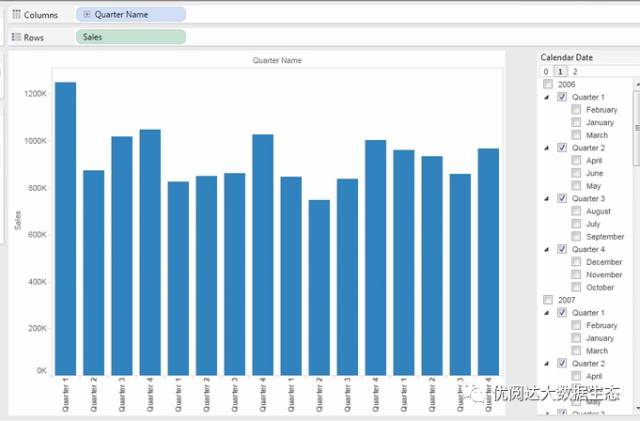Image resolution: width=640 pixels, height=421 pixels.
Task: Uncheck 2006 Quarter 1 checkbox
Action: pos(562,97)
